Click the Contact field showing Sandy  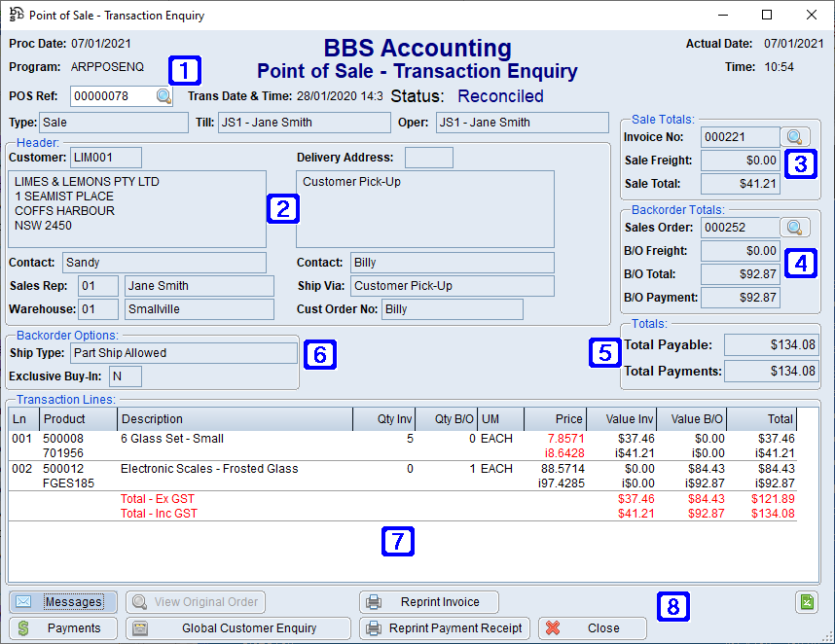coord(163,263)
